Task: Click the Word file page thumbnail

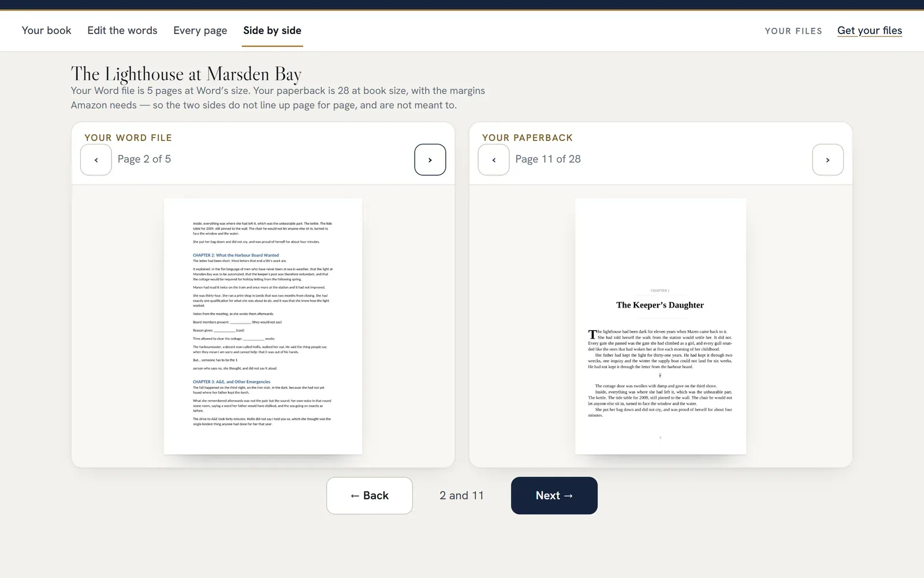Action: (263, 326)
